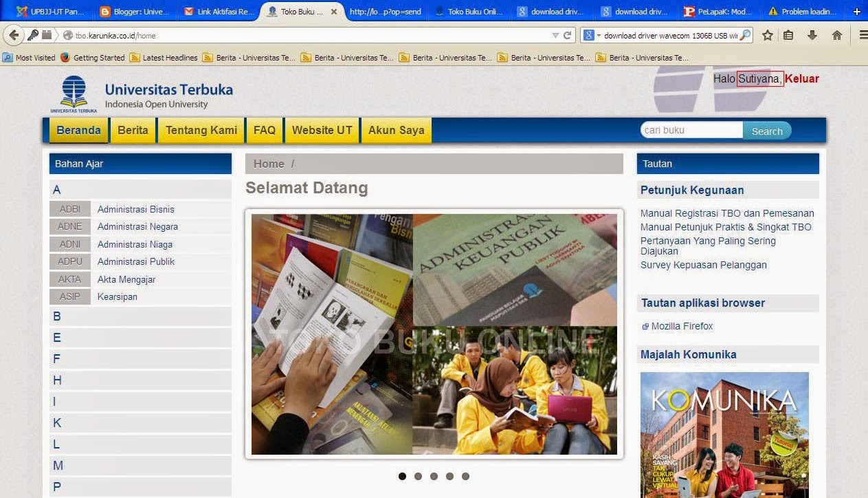Click the "cari buku" search field

click(x=689, y=129)
